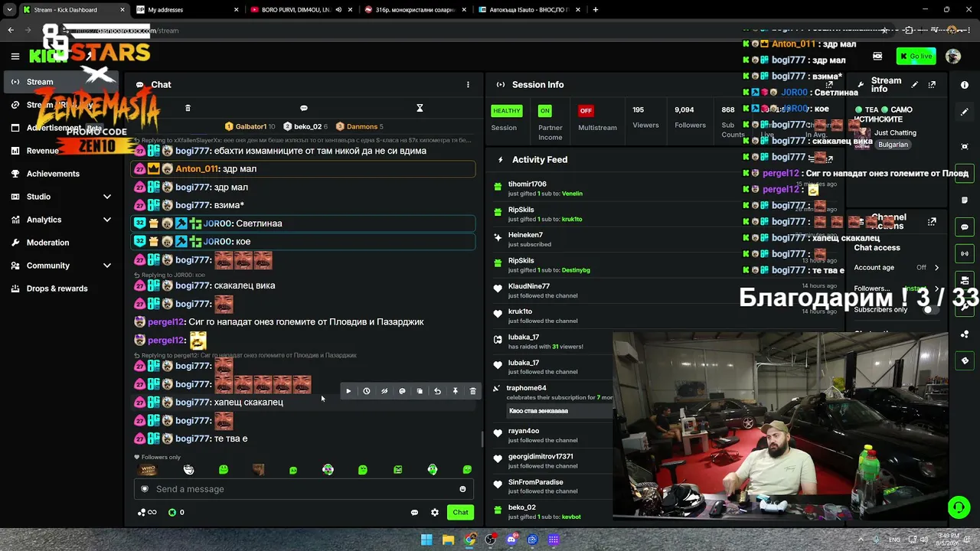Pop out the Channel actions panel

pos(932,222)
